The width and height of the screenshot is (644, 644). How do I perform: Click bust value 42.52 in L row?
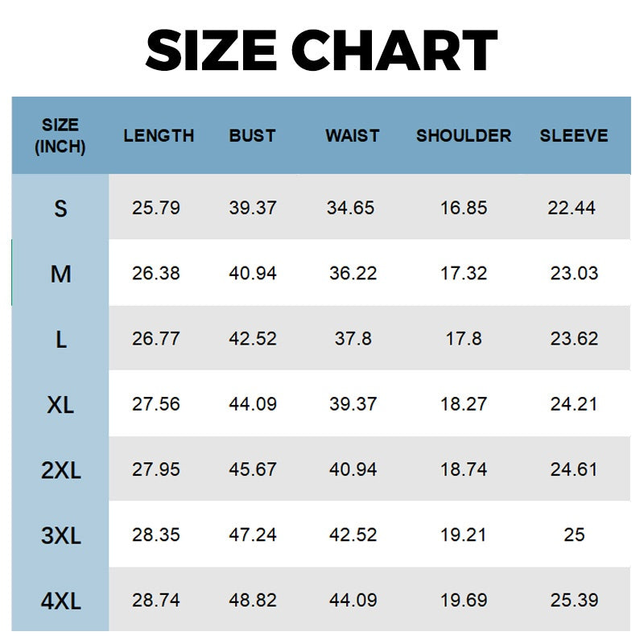pyautogui.click(x=253, y=339)
